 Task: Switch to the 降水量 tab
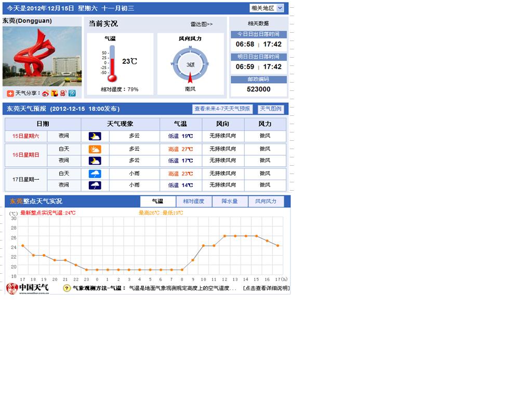(230, 202)
